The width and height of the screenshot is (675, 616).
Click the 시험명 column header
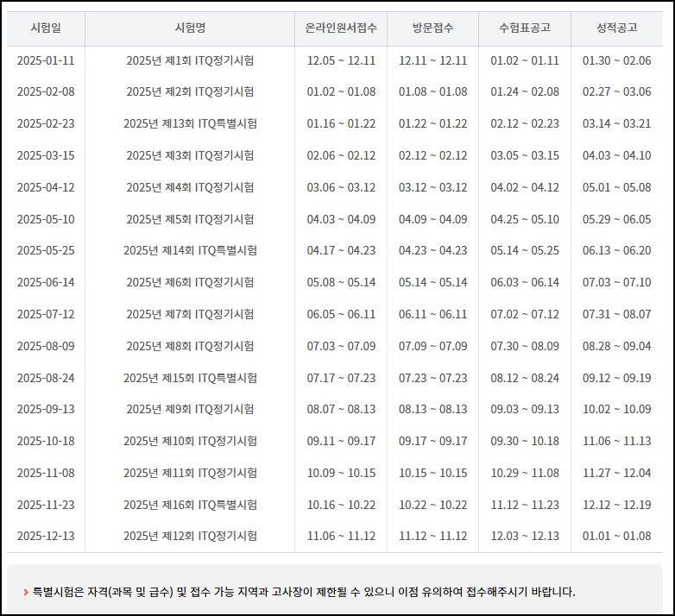click(190, 28)
